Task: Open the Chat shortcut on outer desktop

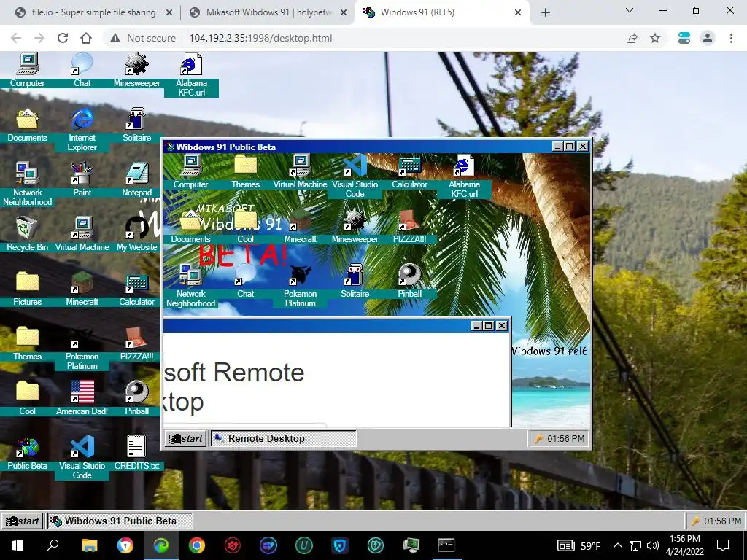Action: [x=82, y=70]
